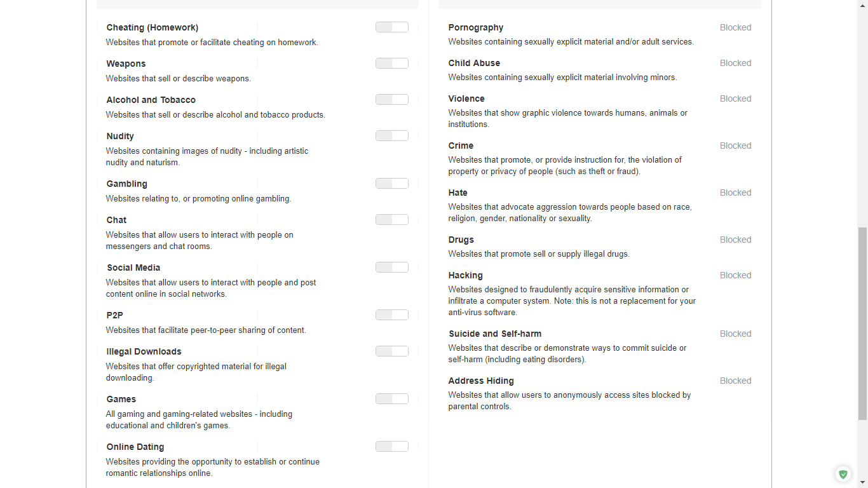Toggle the Chat category switch
Image resolution: width=868 pixels, height=488 pixels.
click(391, 220)
